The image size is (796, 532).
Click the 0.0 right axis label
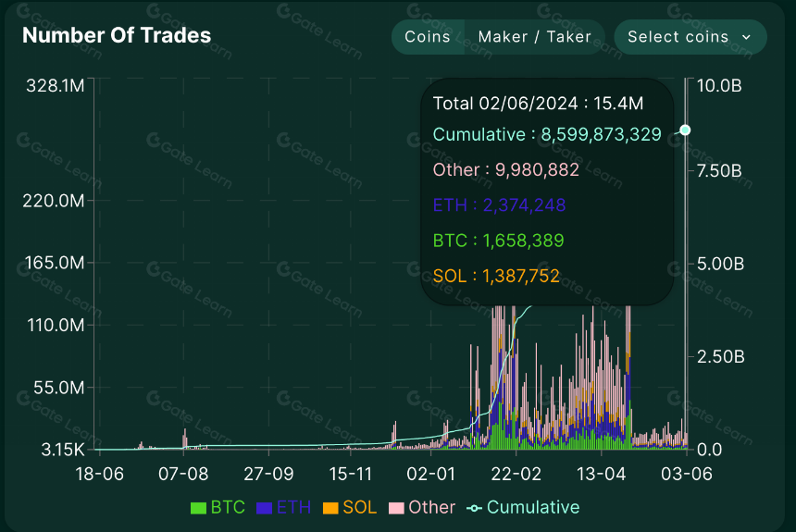tap(709, 450)
